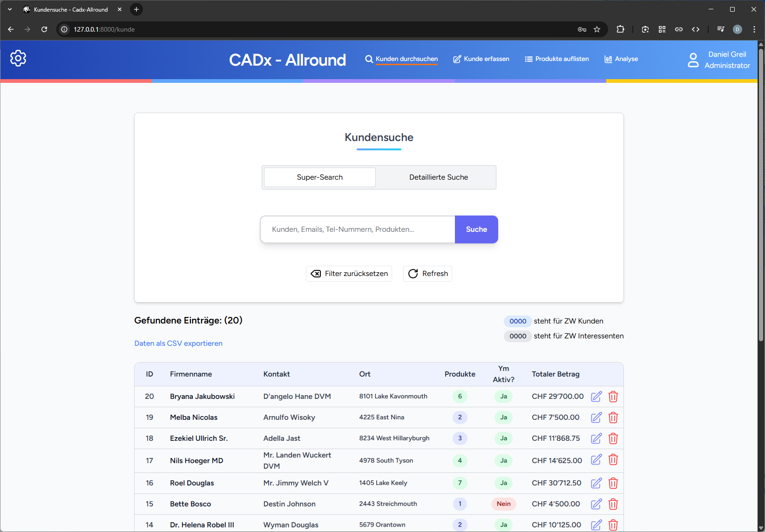Image resolution: width=765 pixels, height=532 pixels.
Task: Focus the customer search text field
Action: coord(358,229)
